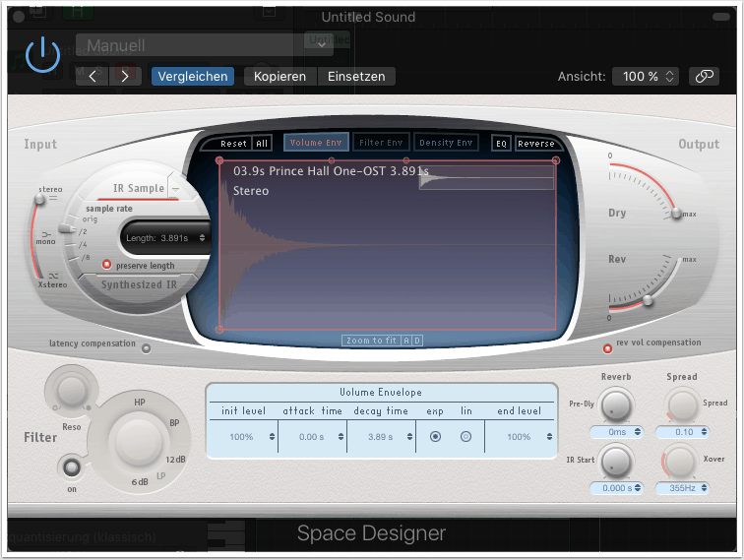Toggle the plug-in power button
This screenshot has width=744, height=560.
43,56
